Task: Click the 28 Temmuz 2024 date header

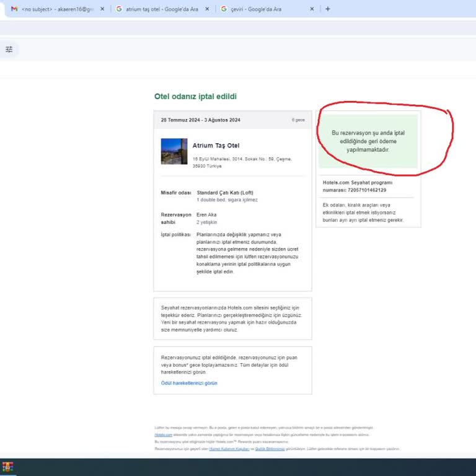Action: point(200,120)
